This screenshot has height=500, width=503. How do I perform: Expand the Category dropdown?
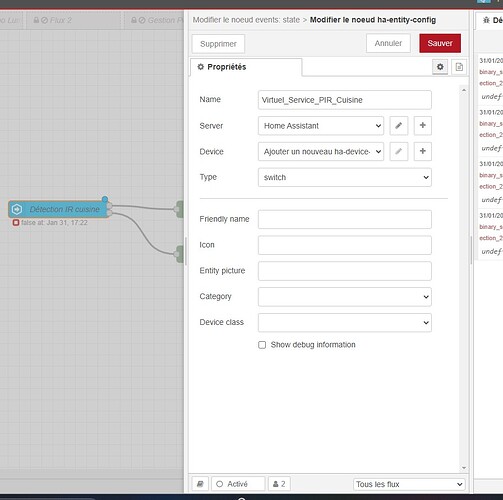(345, 297)
